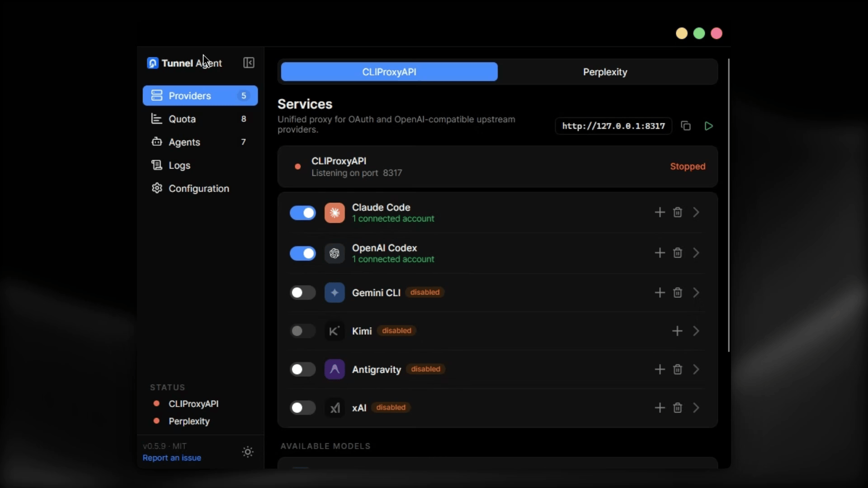Open the Configuration section
868x488 pixels.
pos(200,188)
